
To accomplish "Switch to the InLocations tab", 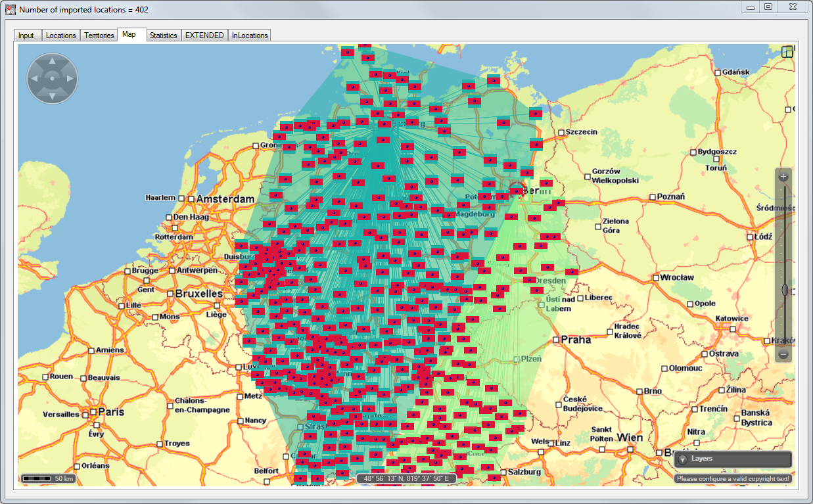I will [x=250, y=35].
